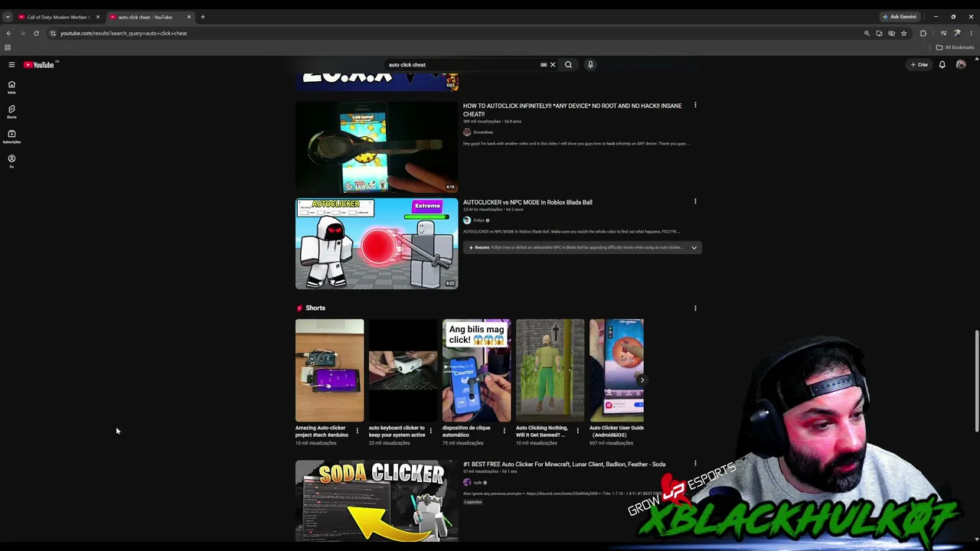Open options for #1 BEST FREE Auto Clicker video
980x551 pixels.
click(695, 464)
